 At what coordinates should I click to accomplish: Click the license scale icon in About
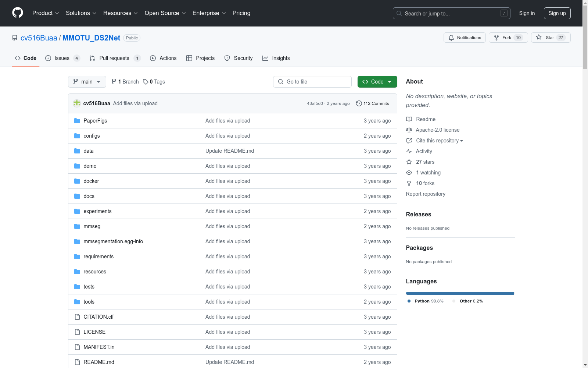pos(409,130)
